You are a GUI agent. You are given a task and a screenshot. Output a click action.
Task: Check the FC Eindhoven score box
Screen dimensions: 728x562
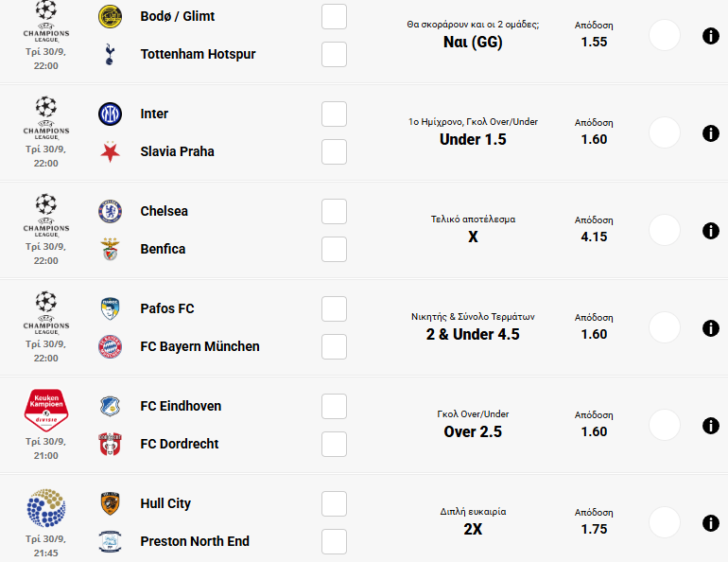(334, 406)
